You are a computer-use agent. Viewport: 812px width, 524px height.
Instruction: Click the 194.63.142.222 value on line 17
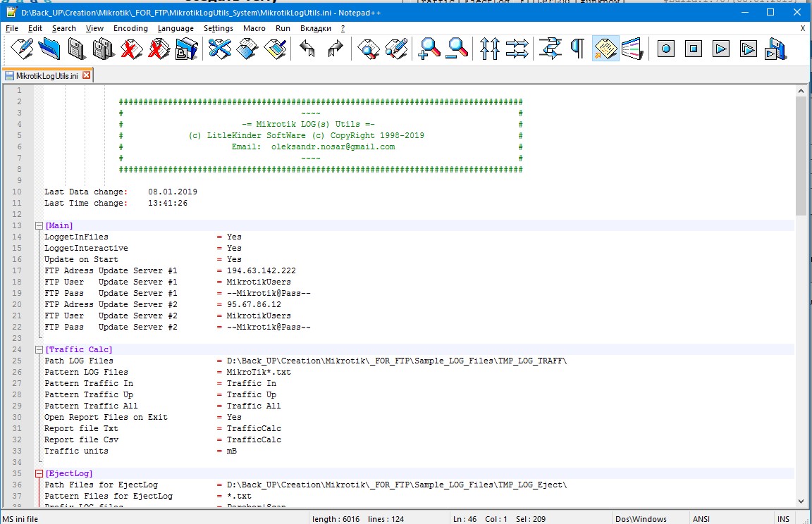coord(262,270)
